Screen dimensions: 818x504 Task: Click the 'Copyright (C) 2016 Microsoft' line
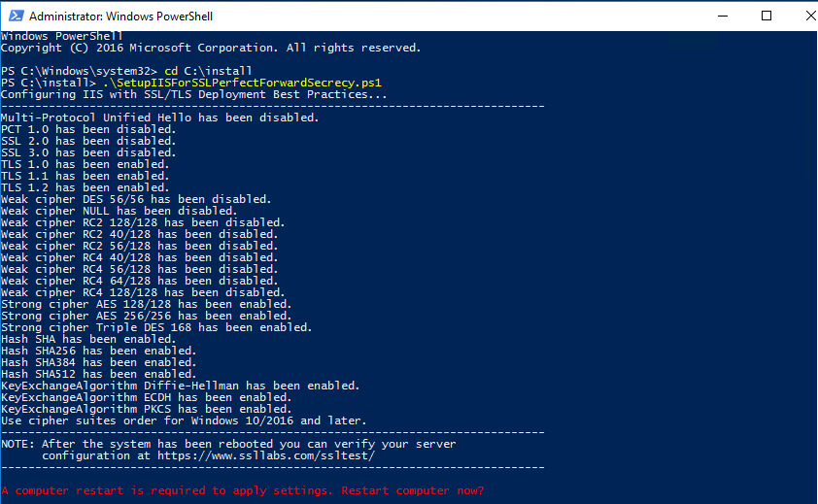pos(211,48)
